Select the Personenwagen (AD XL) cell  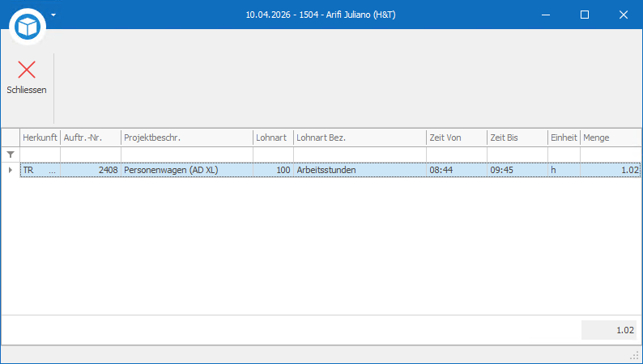pos(187,170)
